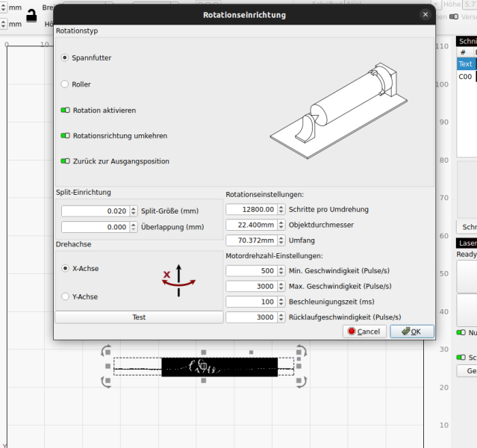This screenshot has height=448, width=477.
Task: Click the left-middle handle of selection
Action: (x=107, y=366)
